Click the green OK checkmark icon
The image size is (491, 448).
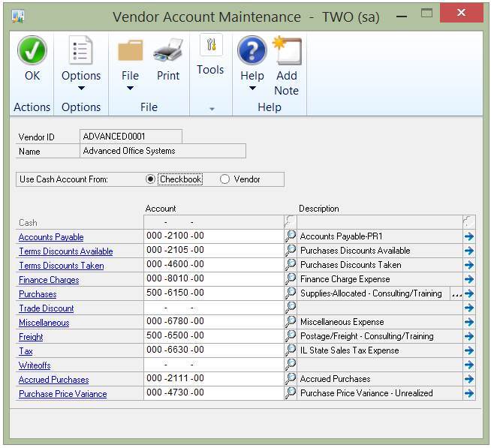[32, 50]
